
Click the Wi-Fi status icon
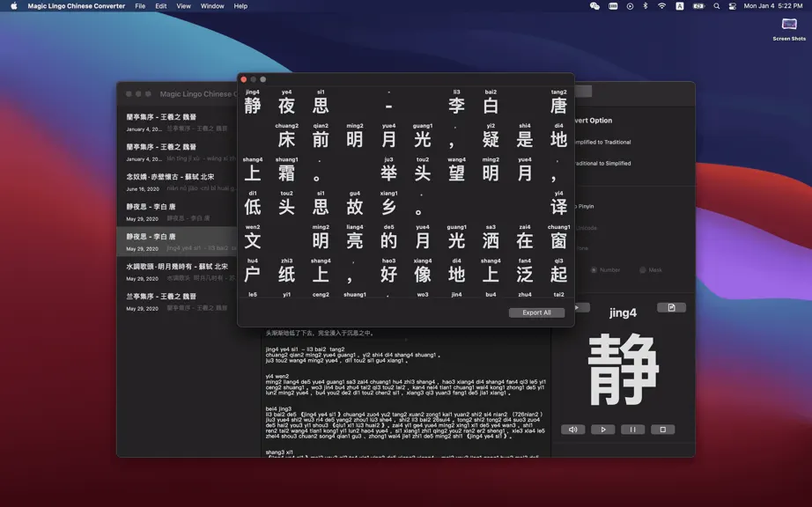click(661, 6)
